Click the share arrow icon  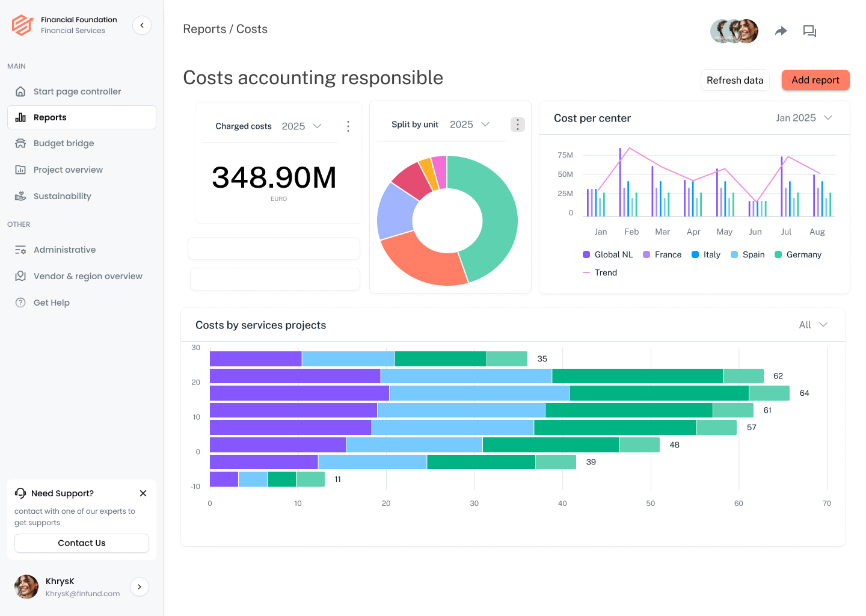[x=781, y=31]
